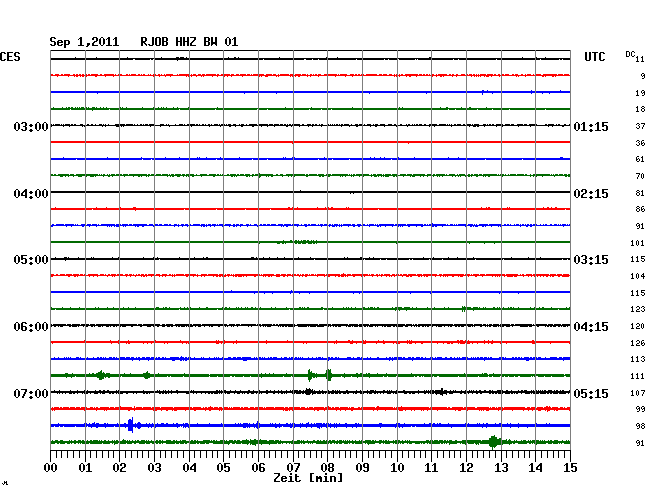Viewport: 650px width, 494px height.
Task: Click the green event burst near minute 13
Action: (x=493, y=442)
